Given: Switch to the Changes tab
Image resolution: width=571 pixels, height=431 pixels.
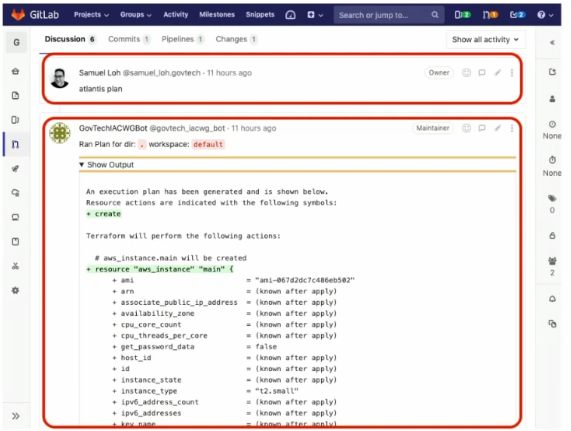Looking at the screenshot, I should click(x=236, y=39).
